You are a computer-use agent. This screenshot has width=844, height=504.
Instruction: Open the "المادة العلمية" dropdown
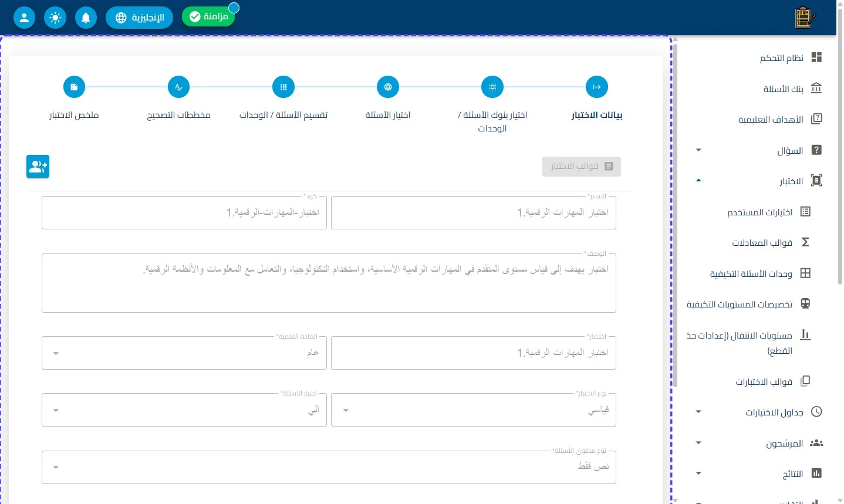184,353
